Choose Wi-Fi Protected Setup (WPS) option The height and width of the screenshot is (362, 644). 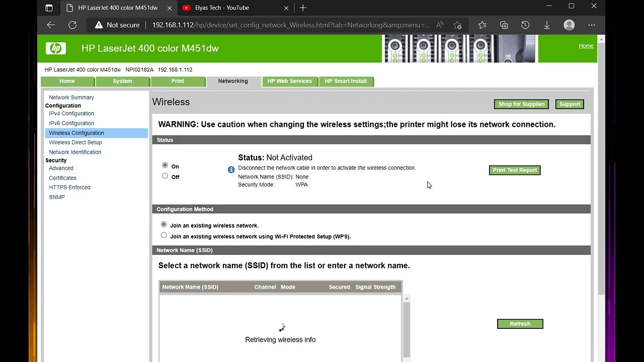coord(164,235)
